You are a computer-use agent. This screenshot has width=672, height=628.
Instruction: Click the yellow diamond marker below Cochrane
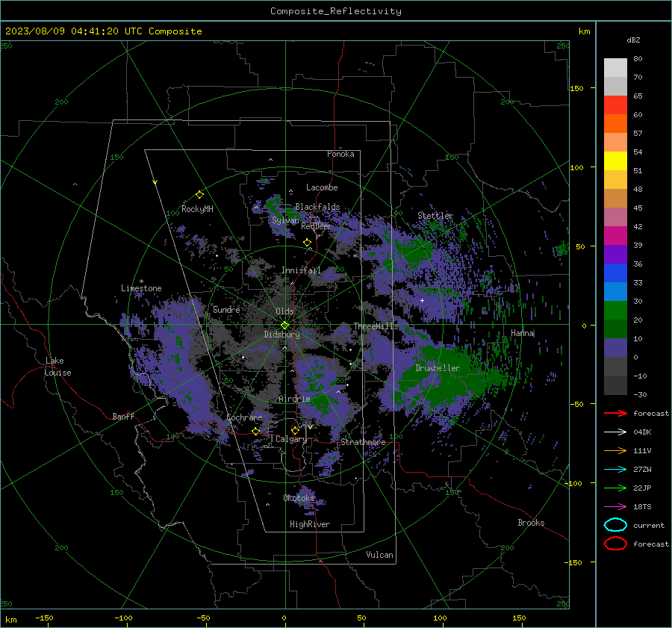coord(256,431)
